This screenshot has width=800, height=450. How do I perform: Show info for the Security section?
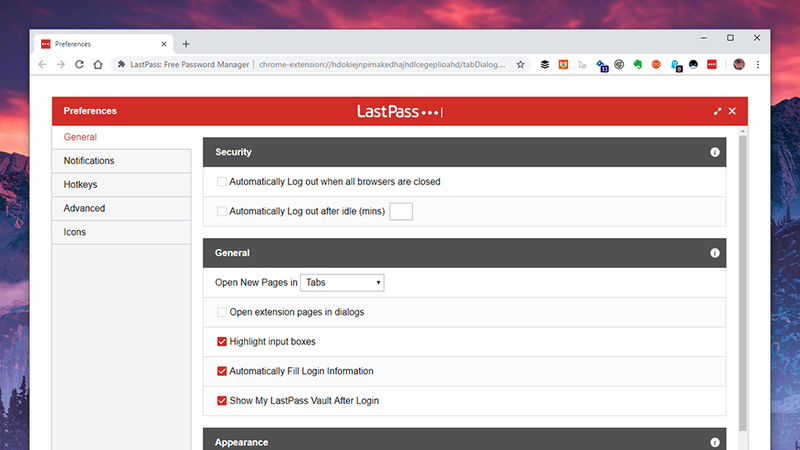[x=714, y=152]
